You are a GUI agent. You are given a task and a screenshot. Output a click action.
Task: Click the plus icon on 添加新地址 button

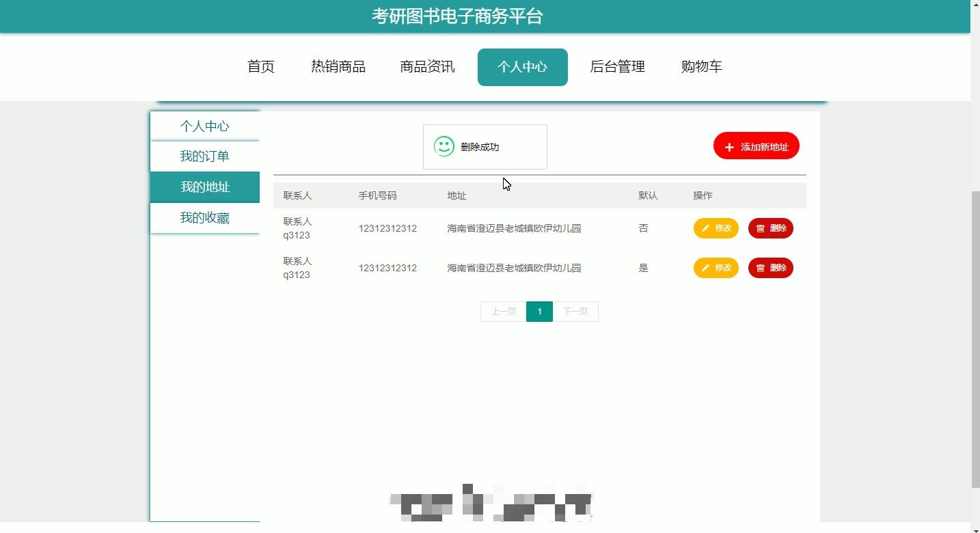[731, 146]
